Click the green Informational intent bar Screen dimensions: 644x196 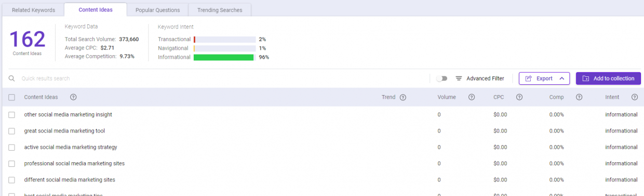pyautogui.click(x=223, y=57)
